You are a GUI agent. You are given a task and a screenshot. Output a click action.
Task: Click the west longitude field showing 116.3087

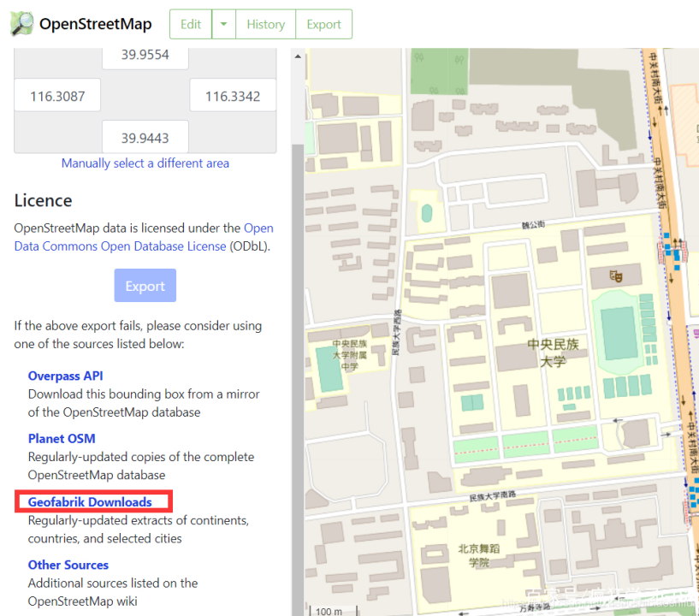click(57, 95)
